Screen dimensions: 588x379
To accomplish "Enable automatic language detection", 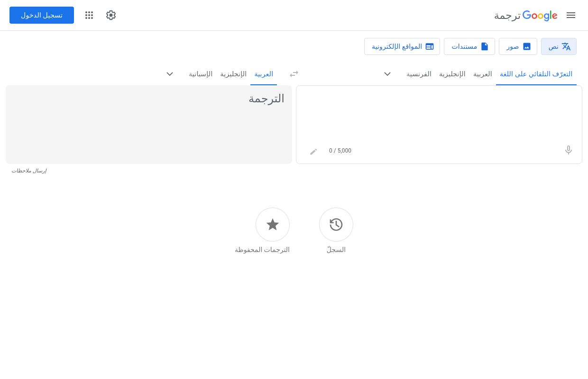I will pyautogui.click(x=536, y=74).
